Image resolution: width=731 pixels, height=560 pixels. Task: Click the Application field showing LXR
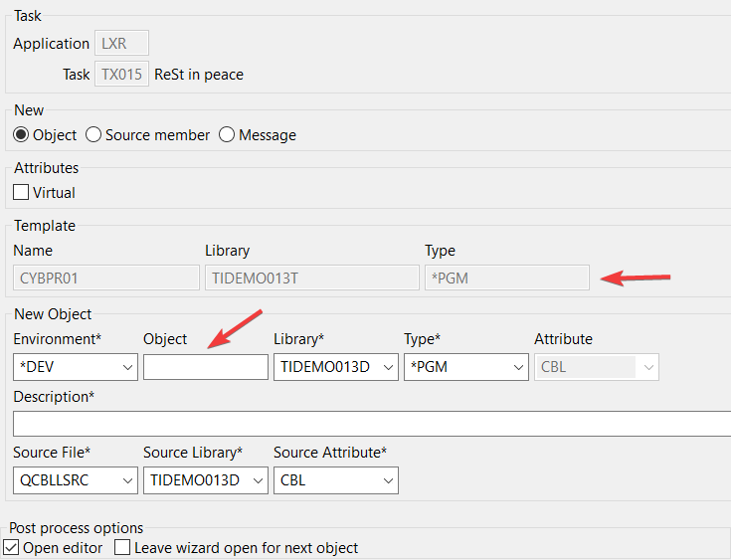coord(121,43)
